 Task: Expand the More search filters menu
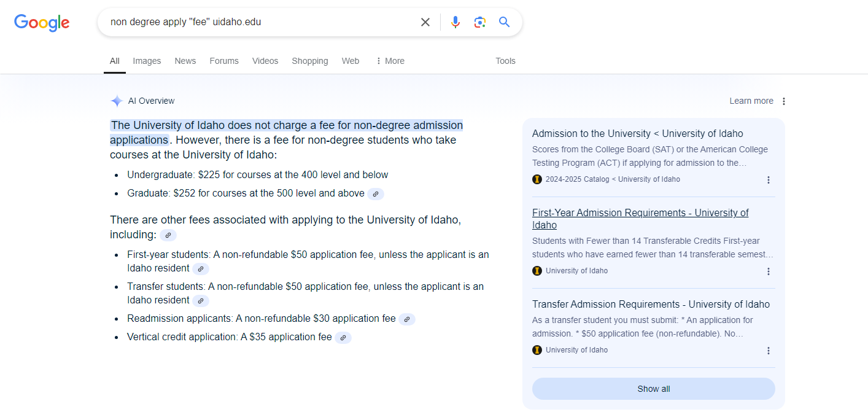[390, 61]
